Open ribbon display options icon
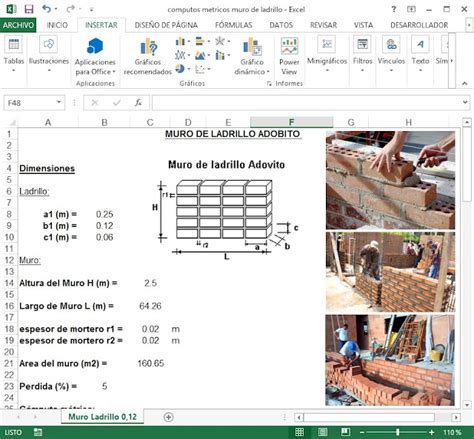Viewport: 474px width, 439px height. [x=411, y=9]
